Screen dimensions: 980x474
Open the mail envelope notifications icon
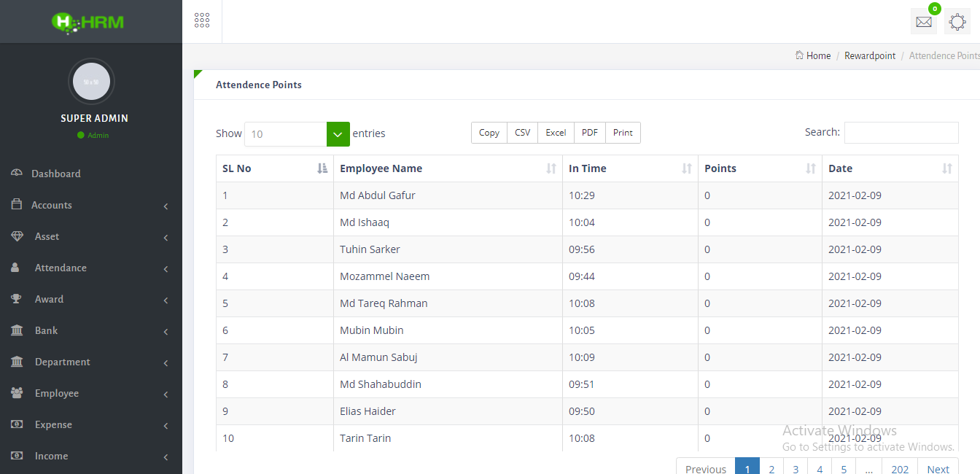point(923,22)
